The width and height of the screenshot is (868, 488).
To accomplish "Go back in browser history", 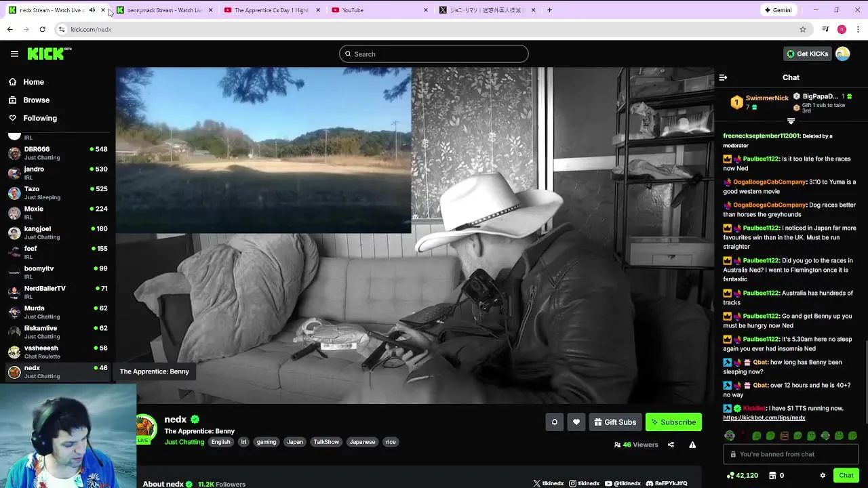I will pos(9,29).
